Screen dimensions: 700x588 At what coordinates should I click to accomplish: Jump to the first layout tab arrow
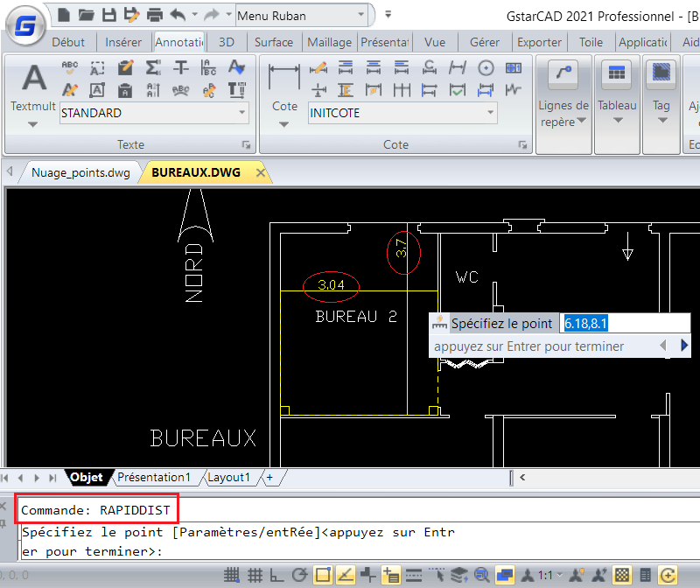(5, 478)
